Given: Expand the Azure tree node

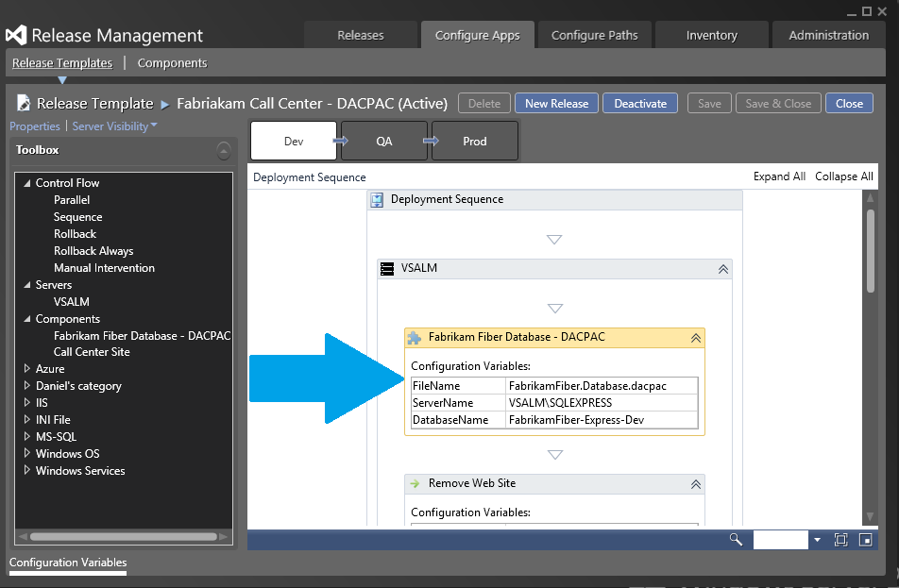Looking at the screenshot, I should (x=27, y=368).
